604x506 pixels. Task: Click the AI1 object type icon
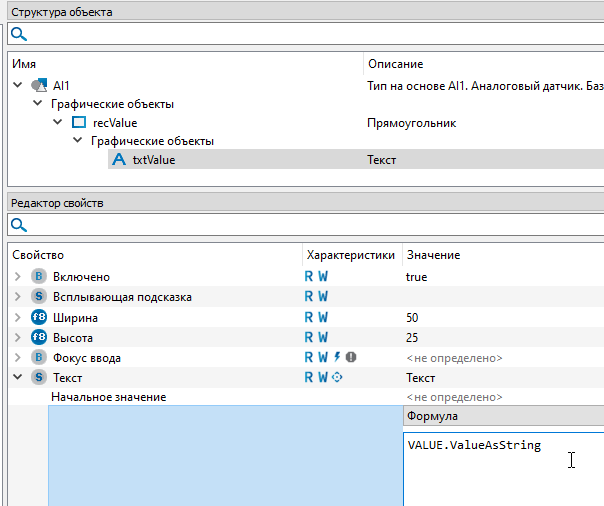[x=40, y=86]
